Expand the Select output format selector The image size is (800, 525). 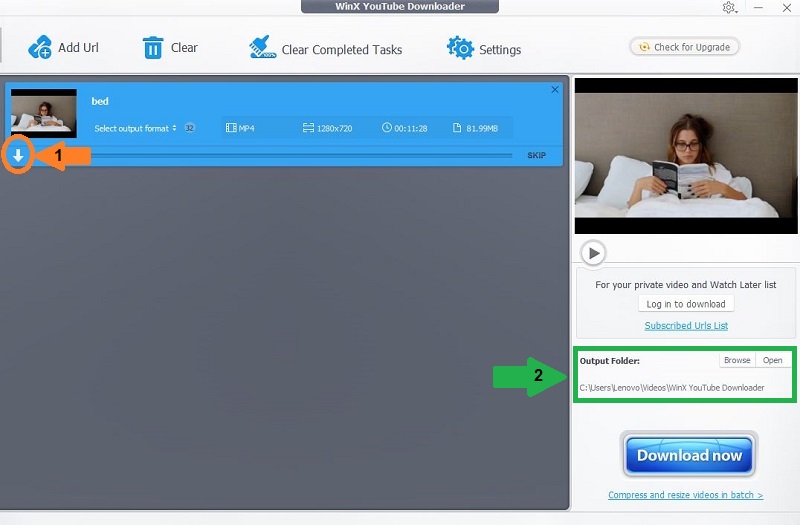[x=135, y=128]
